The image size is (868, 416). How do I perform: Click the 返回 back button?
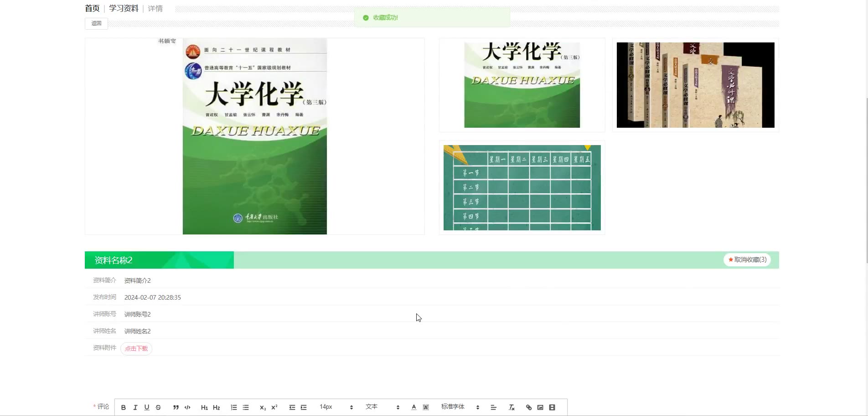96,23
